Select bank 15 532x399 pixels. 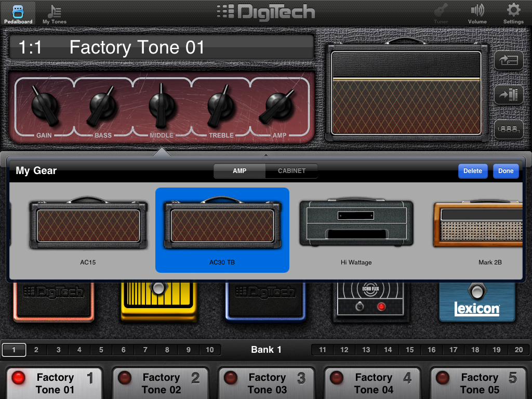410,350
